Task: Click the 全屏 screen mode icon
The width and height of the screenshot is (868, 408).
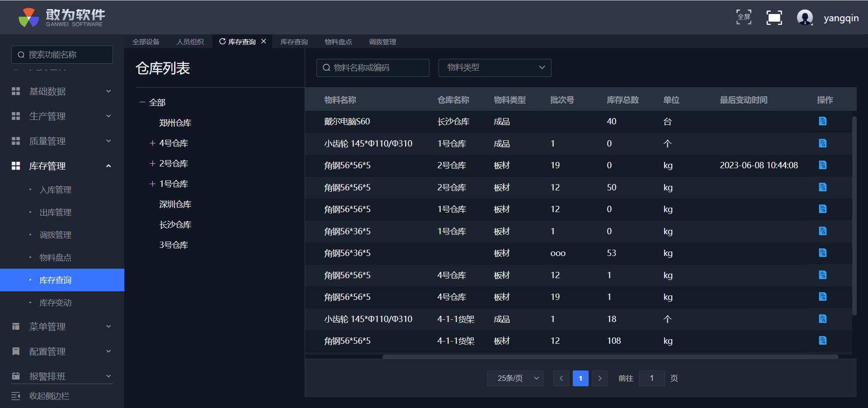Action: pos(744,18)
